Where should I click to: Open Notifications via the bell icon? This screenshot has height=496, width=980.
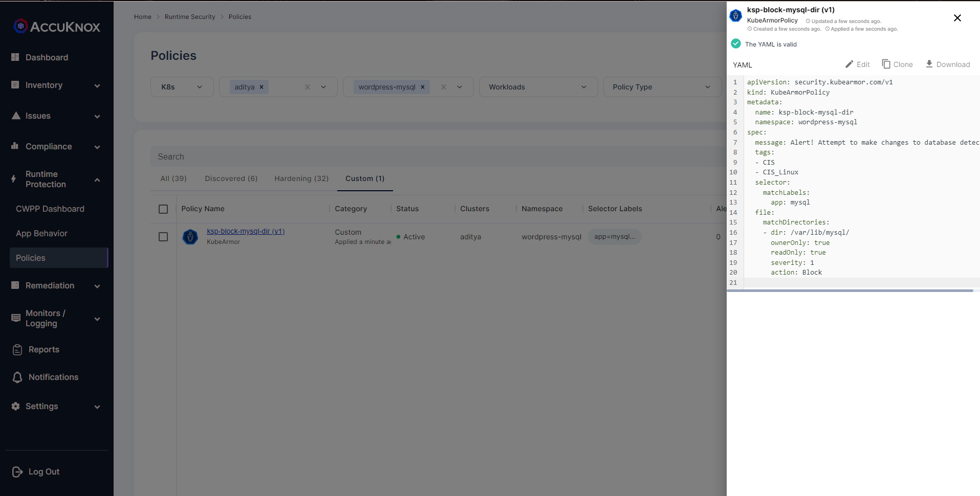17,377
